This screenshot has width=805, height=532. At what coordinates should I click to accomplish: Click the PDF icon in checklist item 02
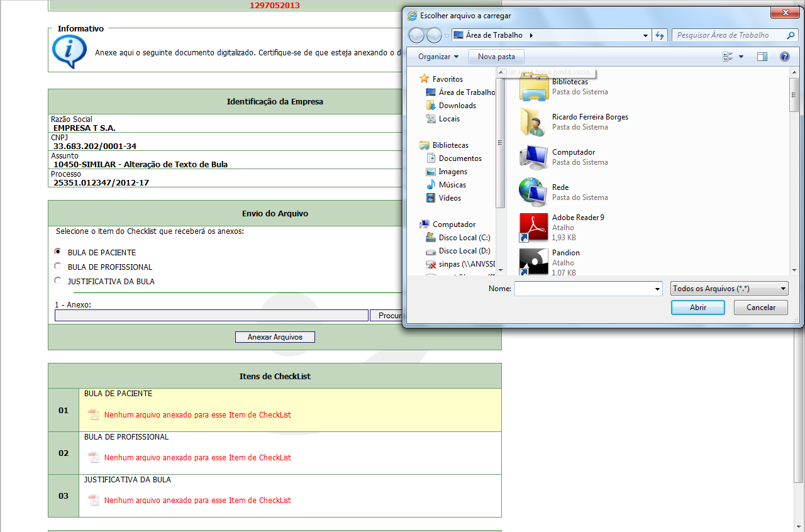tap(94, 457)
